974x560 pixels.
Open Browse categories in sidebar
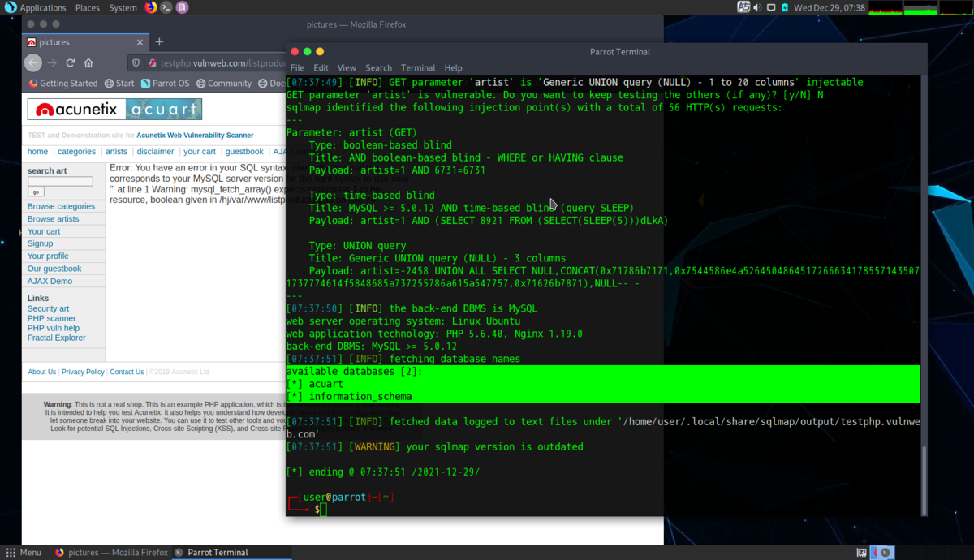tap(61, 207)
